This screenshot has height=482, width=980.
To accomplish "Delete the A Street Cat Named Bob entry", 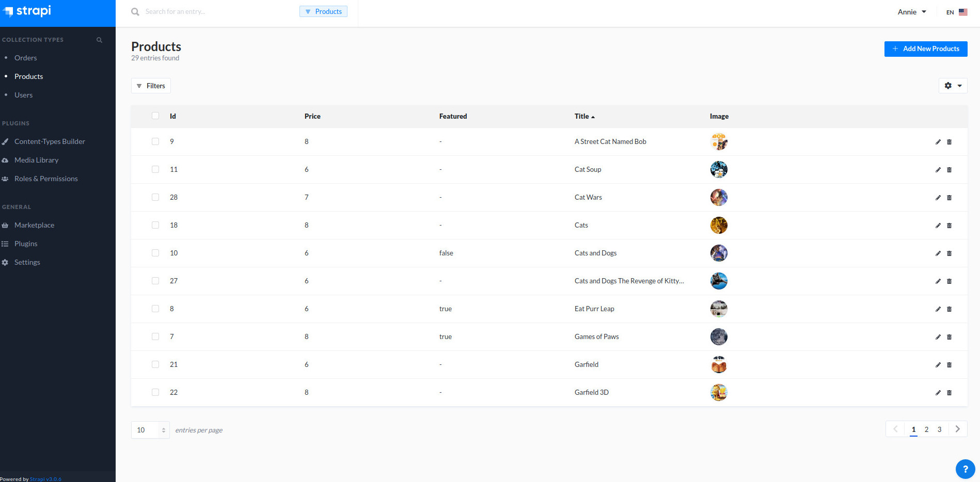I will click(x=949, y=142).
